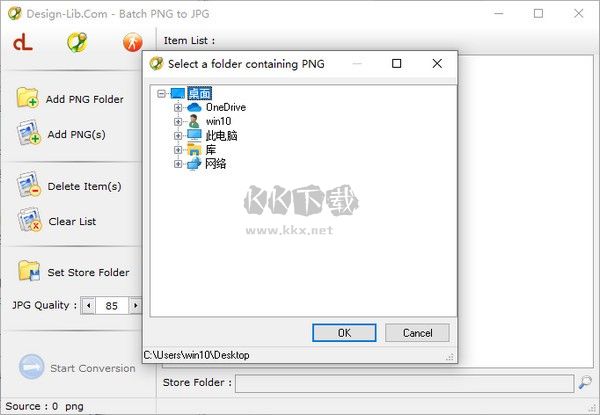Image resolution: width=600 pixels, height=415 pixels.
Task: Cancel the folder selection dialog
Action: [x=417, y=333]
